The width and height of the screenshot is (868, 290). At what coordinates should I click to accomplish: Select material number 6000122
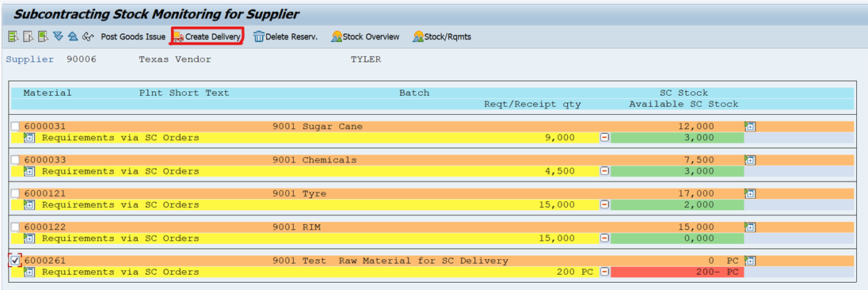coord(45,227)
